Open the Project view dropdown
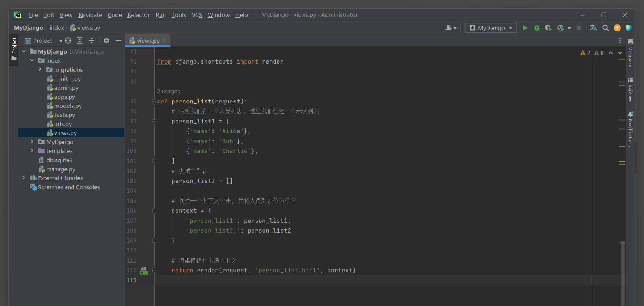The height and width of the screenshot is (306, 644). [60, 41]
